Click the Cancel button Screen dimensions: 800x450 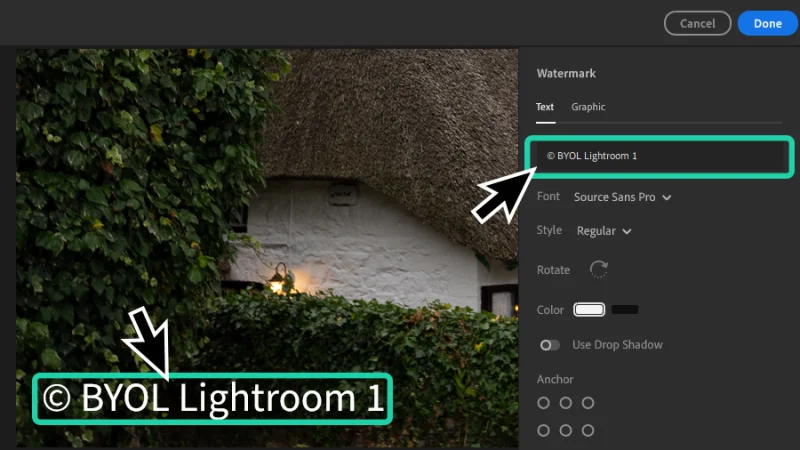tap(697, 23)
